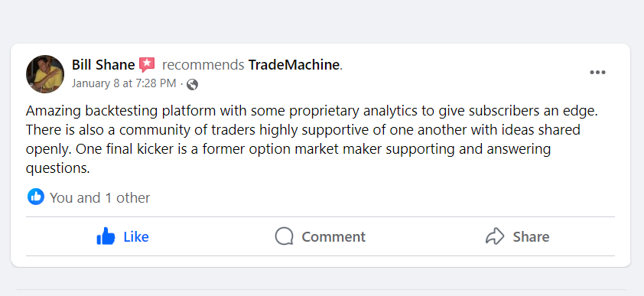Open the January 8 at 7:28 PM timestamp
Screen dimensions: 644x296
124,83
